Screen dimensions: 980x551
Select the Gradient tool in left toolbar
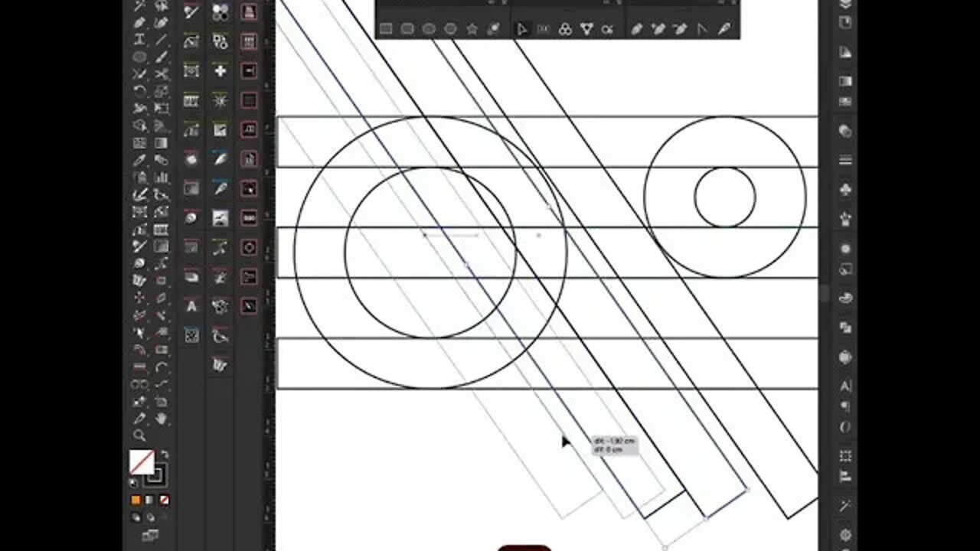click(x=161, y=143)
